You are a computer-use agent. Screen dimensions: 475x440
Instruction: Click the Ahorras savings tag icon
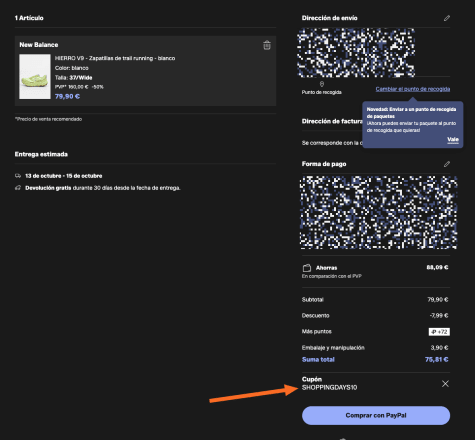pyautogui.click(x=307, y=268)
